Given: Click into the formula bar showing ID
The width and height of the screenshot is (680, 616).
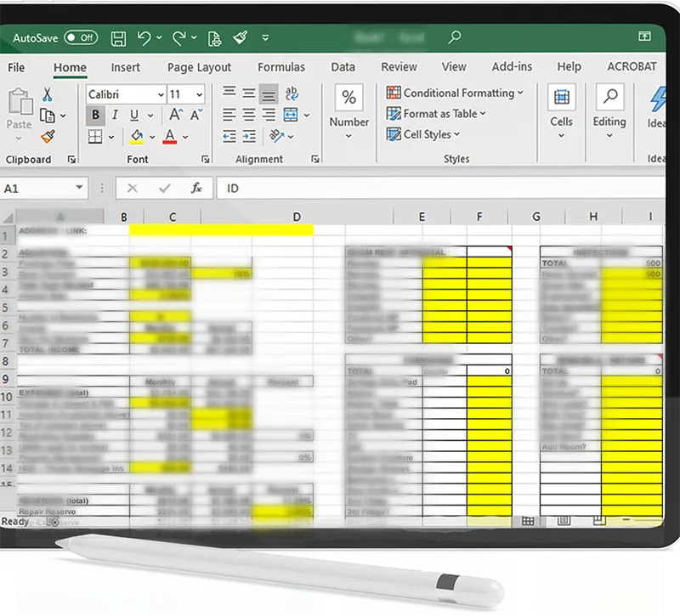Looking at the screenshot, I should click(x=440, y=188).
